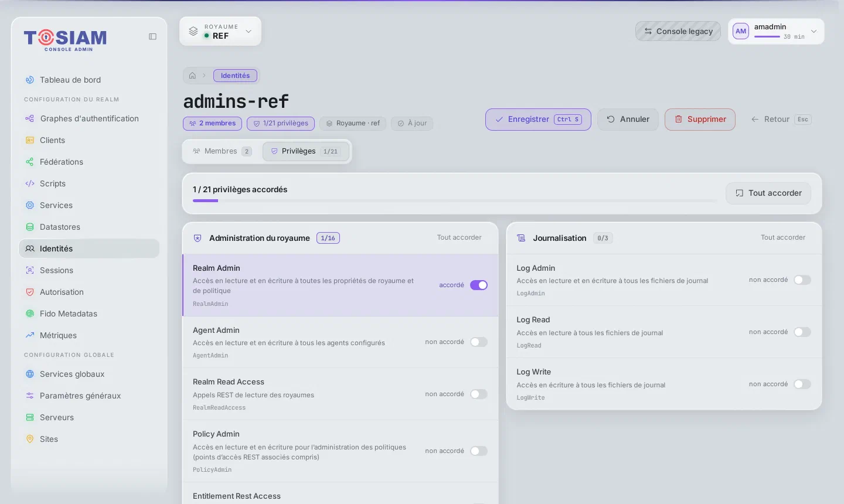Click the Administration du royaume shield icon
This screenshot has width=844, height=504.
198,238
